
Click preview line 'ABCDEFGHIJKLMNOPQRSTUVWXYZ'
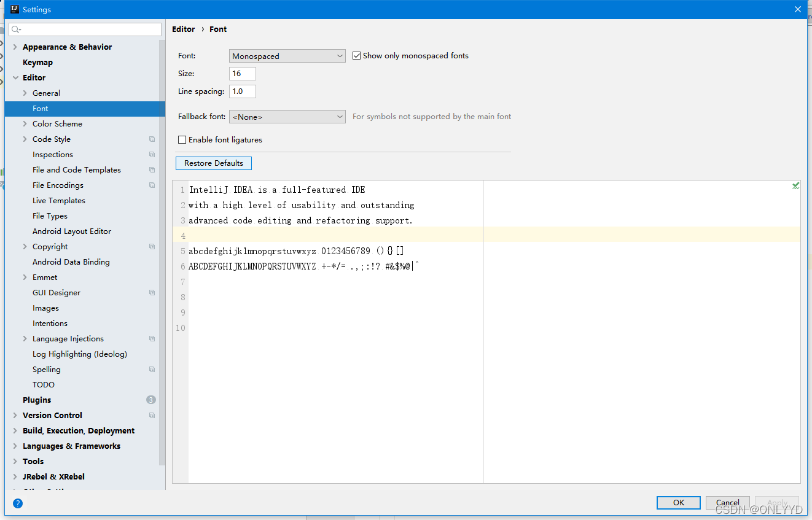tap(252, 266)
